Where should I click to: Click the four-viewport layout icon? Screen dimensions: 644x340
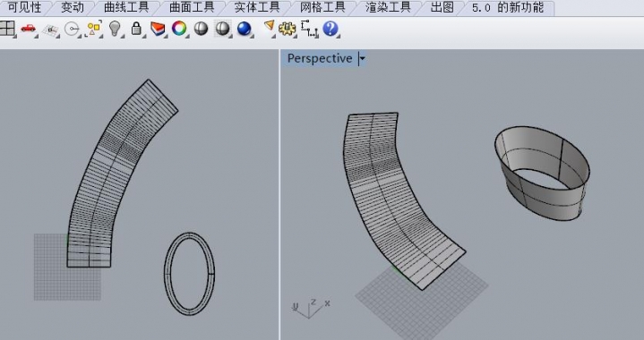pos(6,29)
